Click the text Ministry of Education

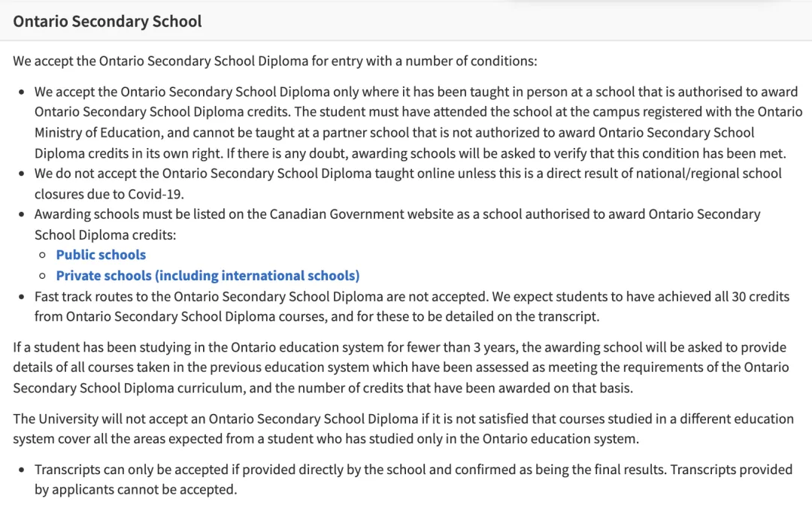coord(98,132)
